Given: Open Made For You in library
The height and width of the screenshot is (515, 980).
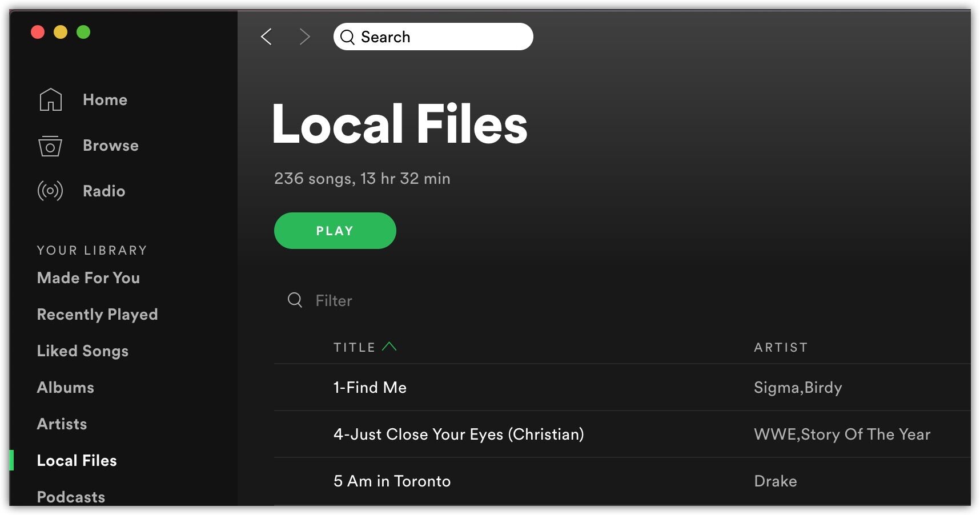Looking at the screenshot, I should point(88,278).
